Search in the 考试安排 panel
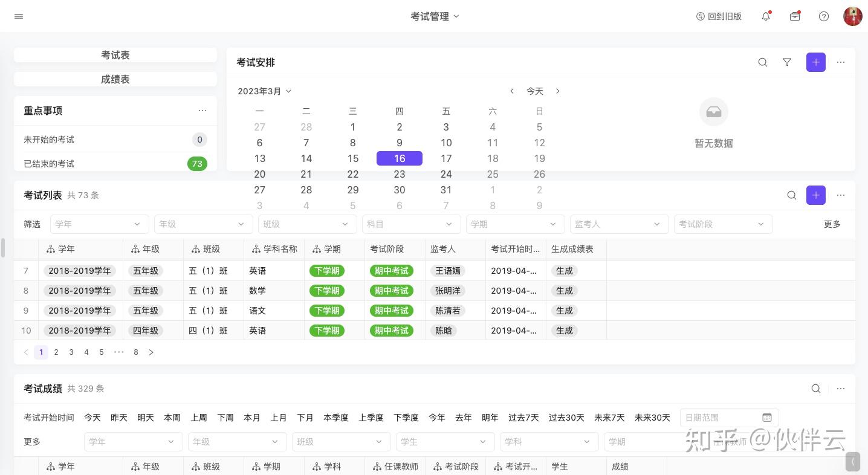 point(763,62)
